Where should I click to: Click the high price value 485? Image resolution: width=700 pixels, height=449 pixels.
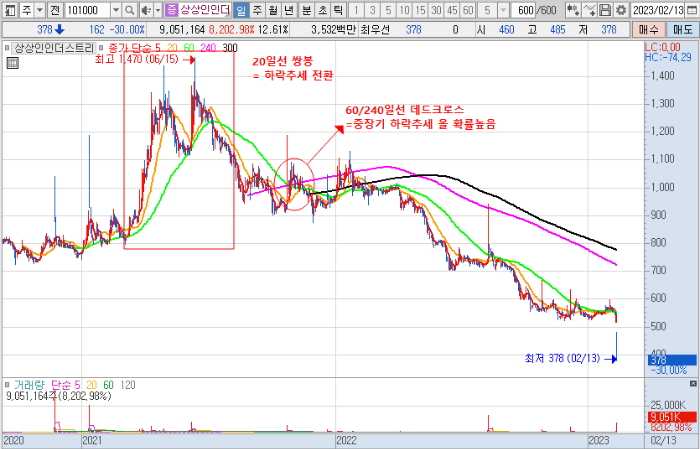tap(558, 30)
